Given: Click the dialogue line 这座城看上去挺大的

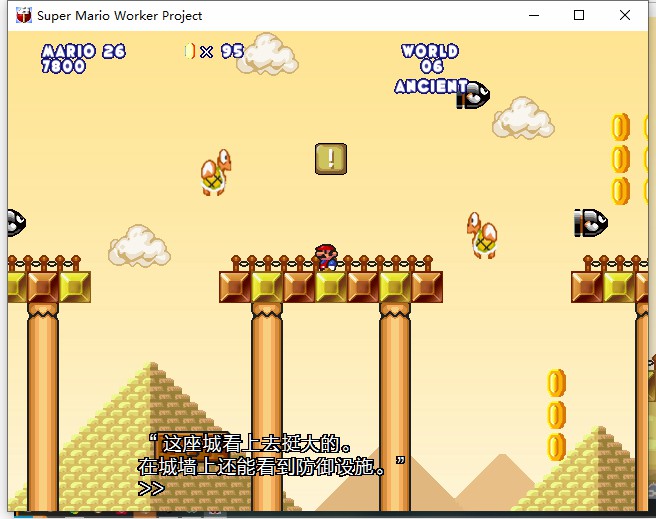Looking at the screenshot, I should (252, 443).
